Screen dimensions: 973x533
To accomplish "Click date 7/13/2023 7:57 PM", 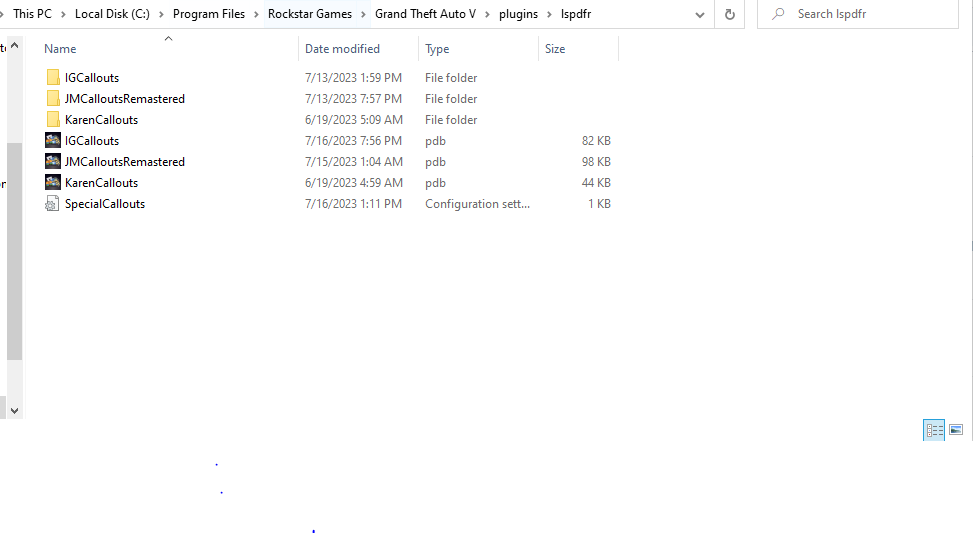I will 353,99.
